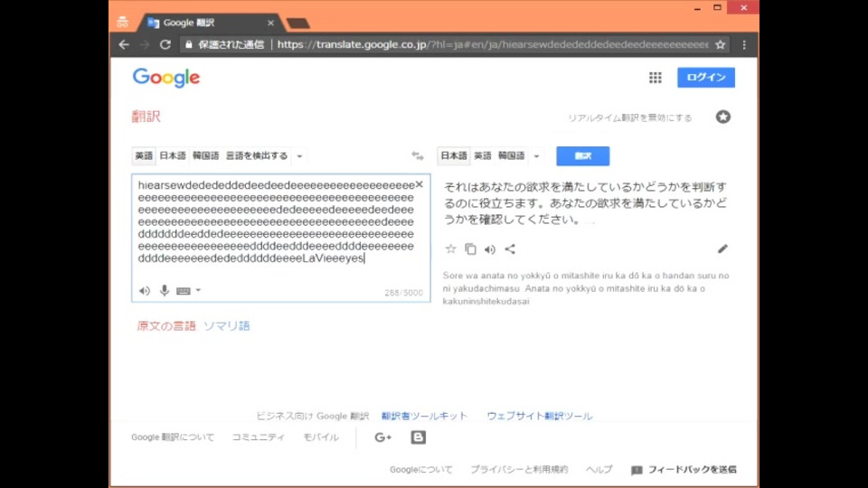868x488 pixels.
Task: Choose 言語を検出する for the source
Action: coord(256,156)
